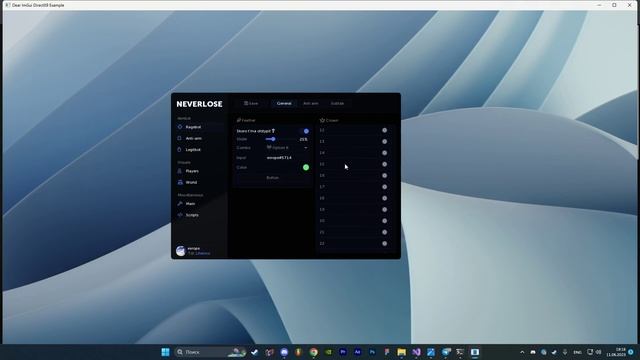Switch to the General tab
This screenshot has height=360, width=640.
[x=284, y=104]
